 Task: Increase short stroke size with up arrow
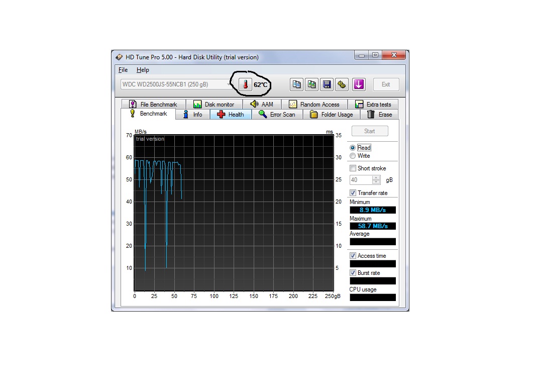pos(376,178)
